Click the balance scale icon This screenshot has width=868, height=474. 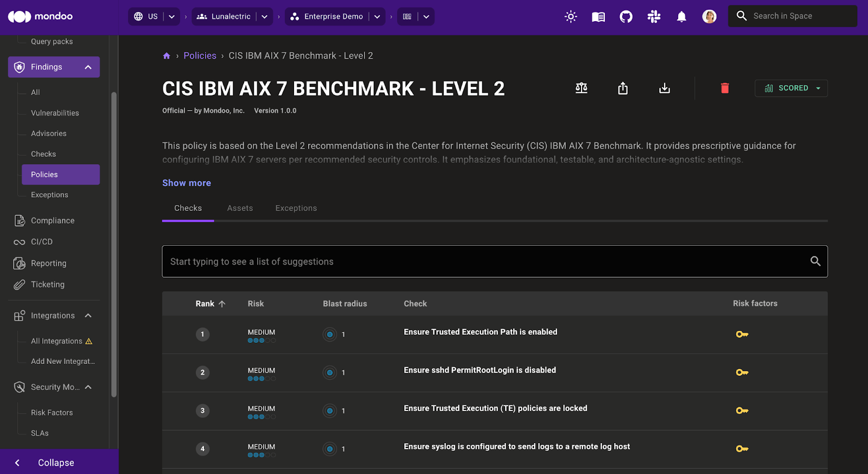(582, 88)
